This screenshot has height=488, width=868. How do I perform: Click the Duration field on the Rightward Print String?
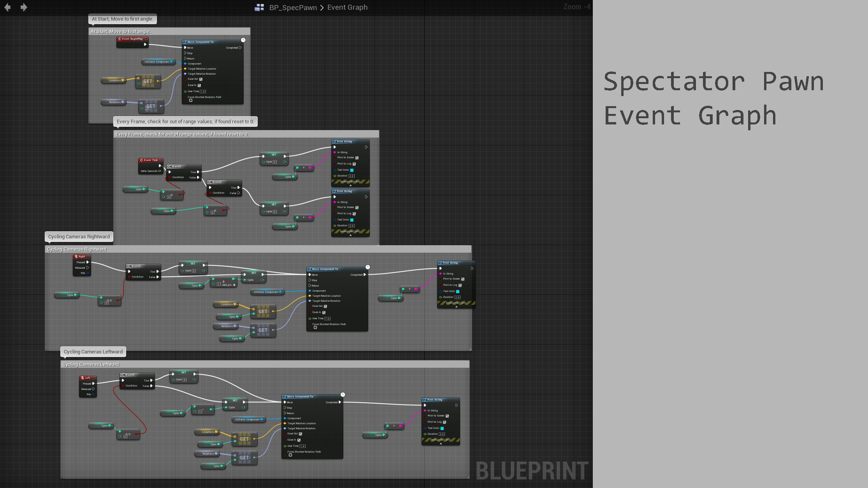click(457, 297)
